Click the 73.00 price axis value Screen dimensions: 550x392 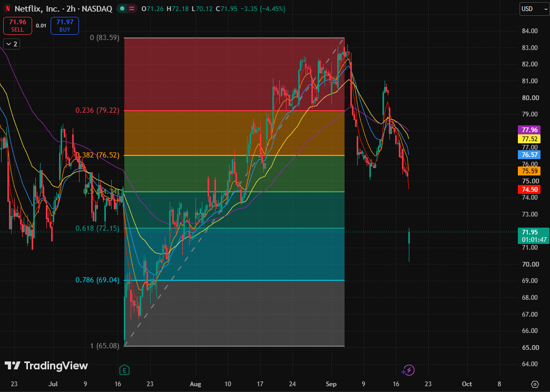529,214
